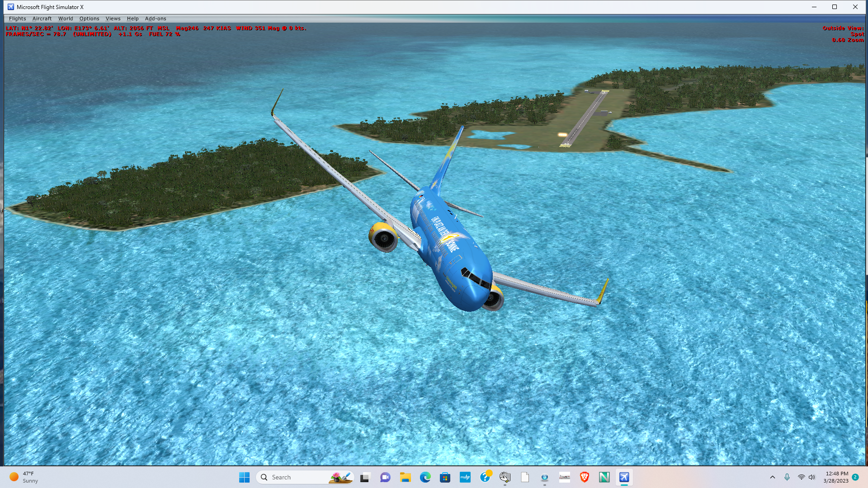Launch Brave browser from taskbar
Screen dimensions: 868x488
585,477
